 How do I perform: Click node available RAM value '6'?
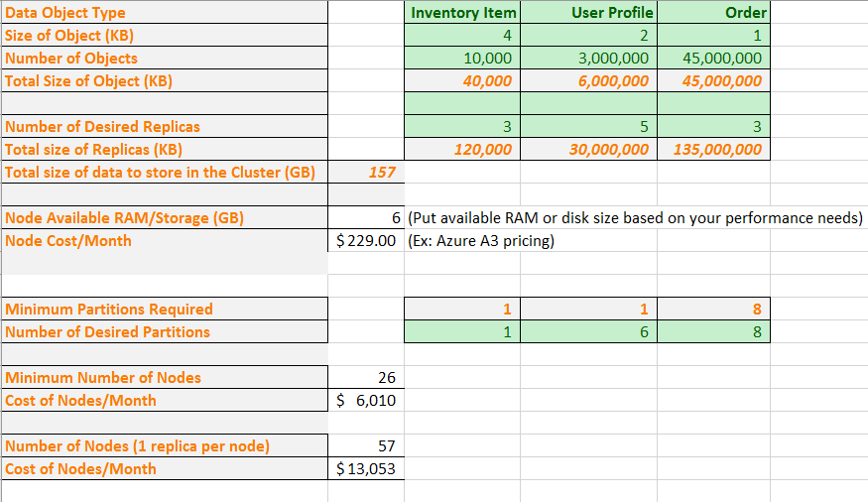pyautogui.click(x=366, y=217)
